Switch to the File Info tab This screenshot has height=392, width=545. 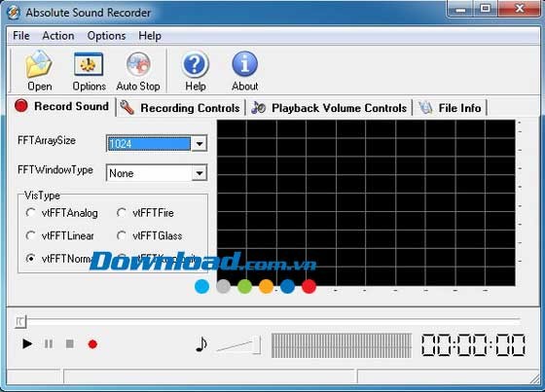click(450, 108)
